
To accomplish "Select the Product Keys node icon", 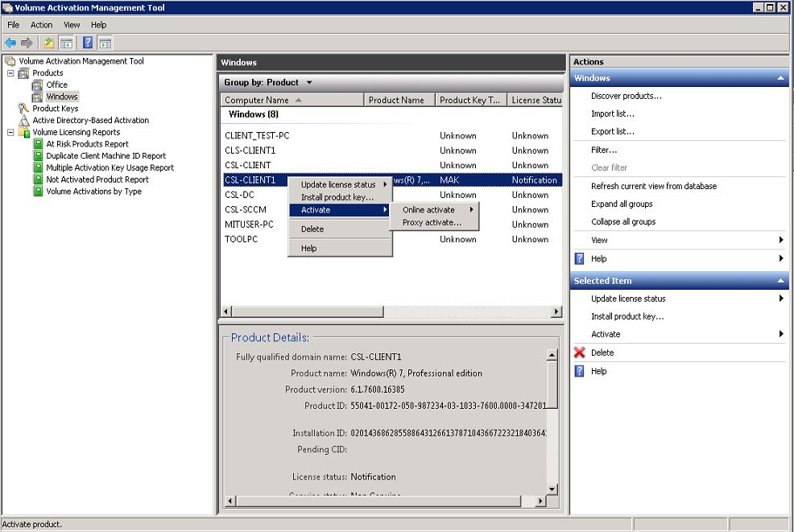I will click(24, 109).
